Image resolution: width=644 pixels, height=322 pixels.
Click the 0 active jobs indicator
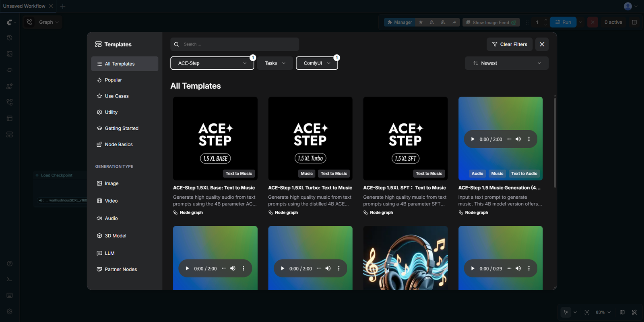click(613, 22)
